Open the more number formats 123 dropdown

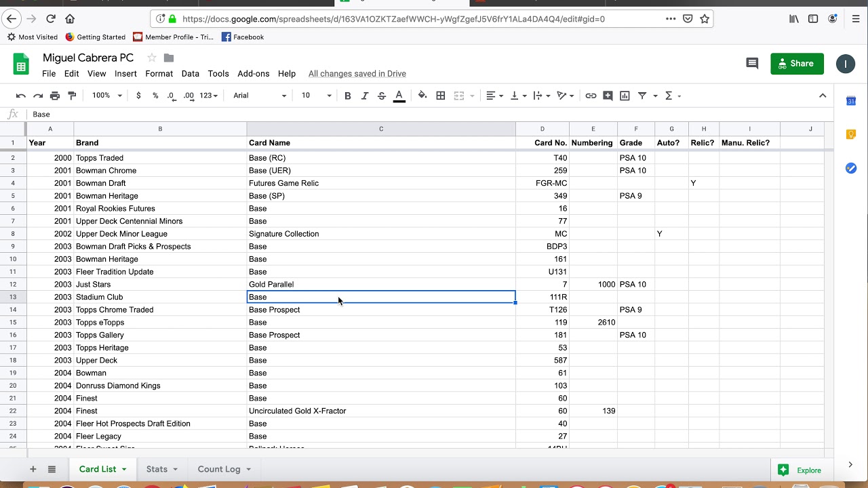[209, 96]
